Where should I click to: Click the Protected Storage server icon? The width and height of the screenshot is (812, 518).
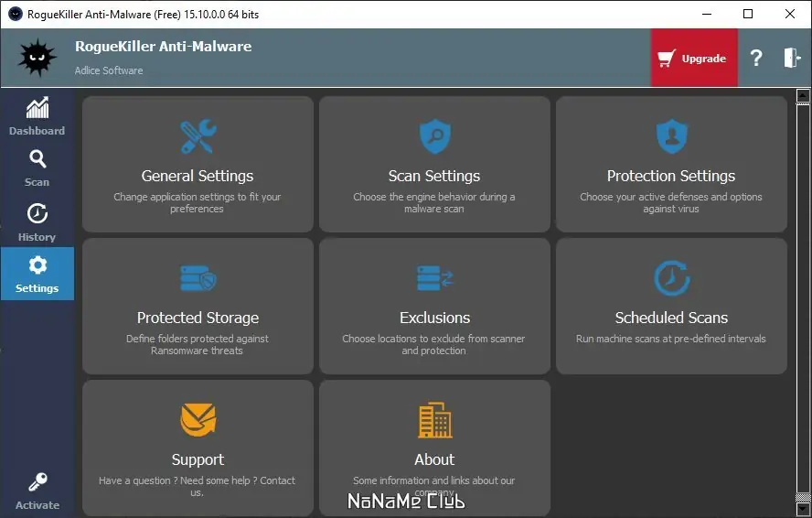click(x=198, y=279)
